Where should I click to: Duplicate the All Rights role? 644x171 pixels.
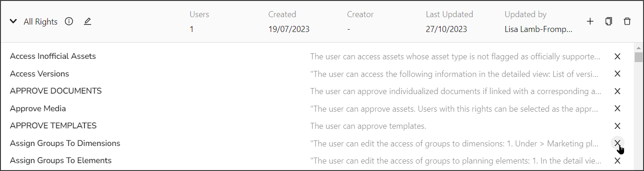point(609,21)
